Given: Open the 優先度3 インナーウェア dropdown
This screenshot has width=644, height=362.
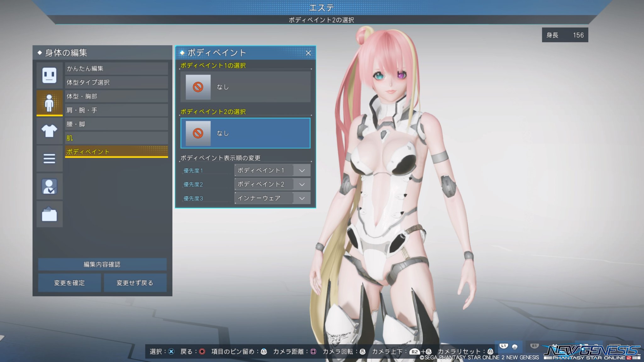Looking at the screenshot, I should (x=302, y=198).
